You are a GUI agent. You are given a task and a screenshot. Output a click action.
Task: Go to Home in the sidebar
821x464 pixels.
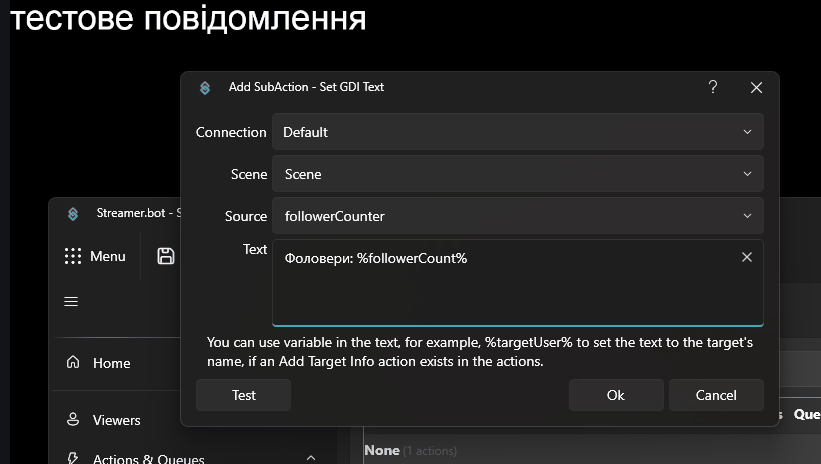point(111,363)
